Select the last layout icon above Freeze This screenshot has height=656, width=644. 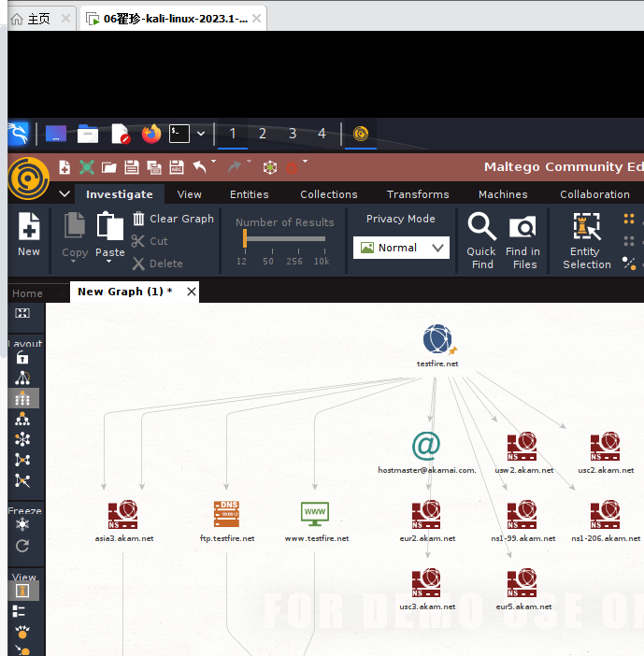22,480
